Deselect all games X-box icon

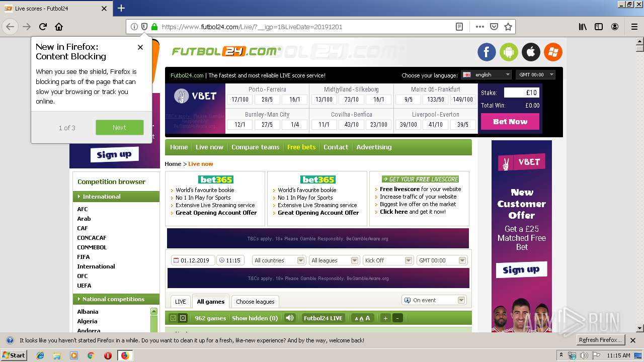coord(183,318)
